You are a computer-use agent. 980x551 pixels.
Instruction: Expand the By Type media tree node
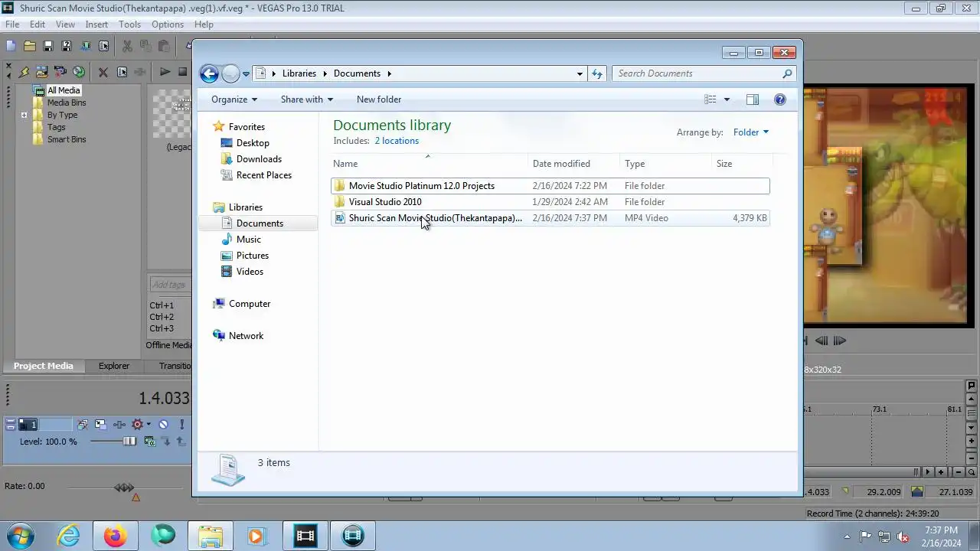coord(24,115)
